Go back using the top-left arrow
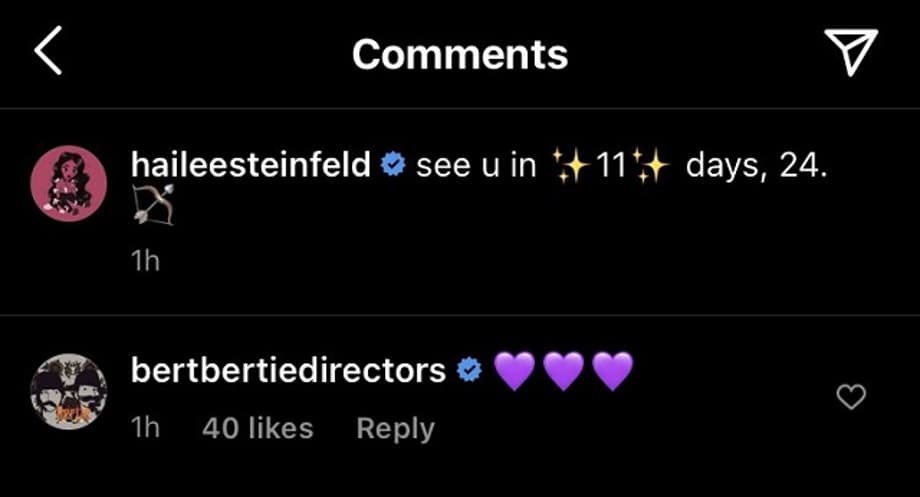920x497 pixels. [x=48, y=52]
